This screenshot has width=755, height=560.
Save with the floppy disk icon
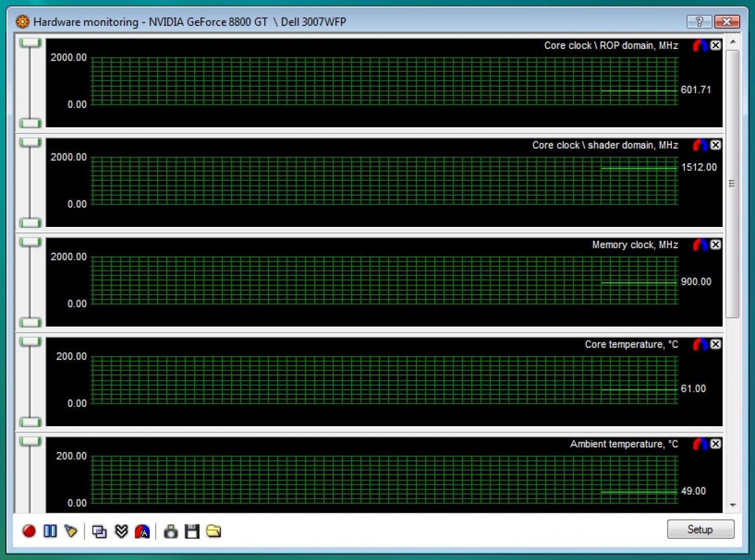pyautogui.click(x=192, y=531)
